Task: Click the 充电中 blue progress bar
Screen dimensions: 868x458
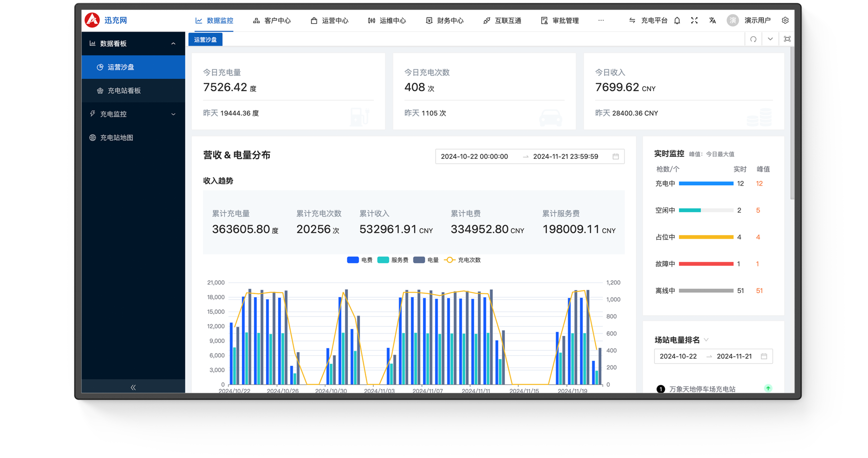Action: pos(706,183)
